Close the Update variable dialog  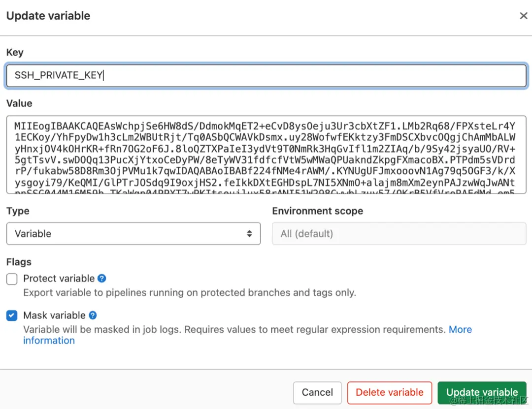[524, 16]
